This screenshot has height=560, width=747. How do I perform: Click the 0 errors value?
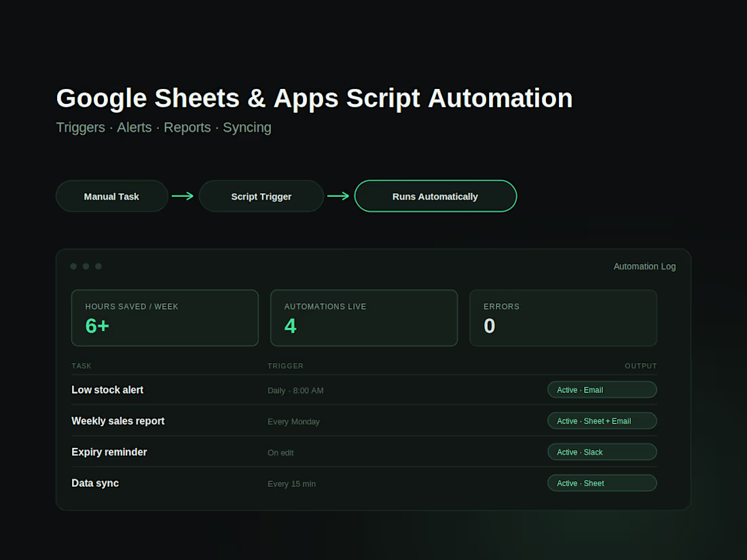click(x=490, y=326)
